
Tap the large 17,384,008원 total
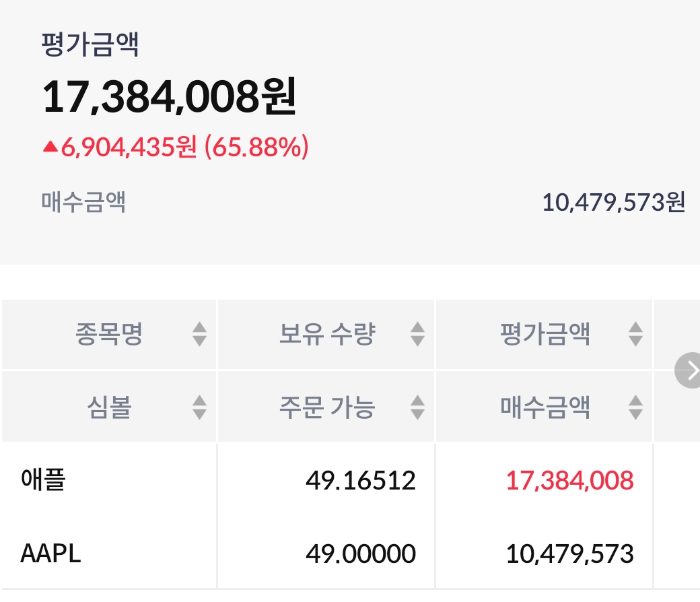click(x=169, y=98)
